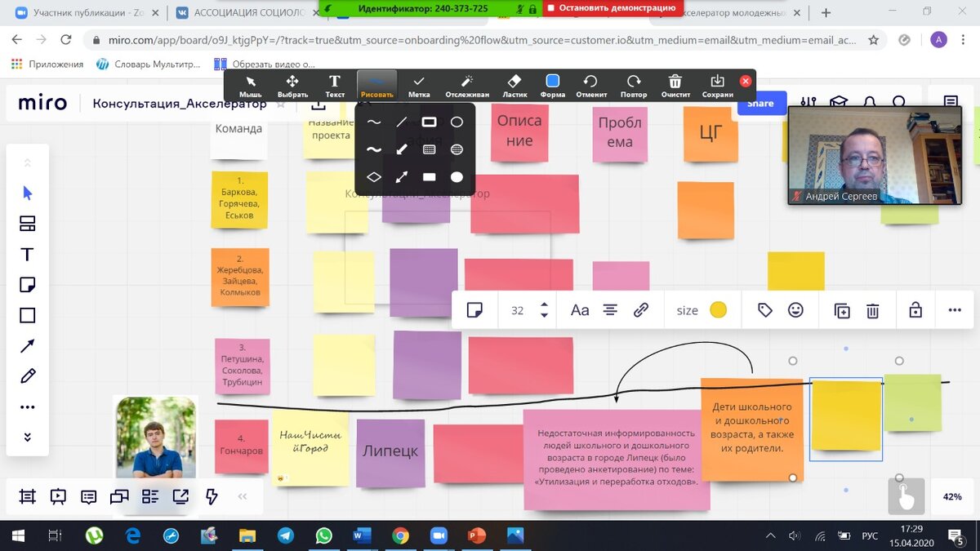This screenshot has height=551, width=980.
Task: Select the Miro pen tool
Action: pos(28,376)
